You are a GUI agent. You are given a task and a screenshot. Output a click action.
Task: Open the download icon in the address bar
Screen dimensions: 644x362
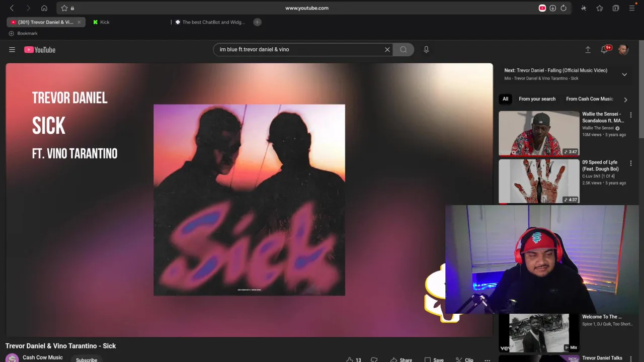click(x=552, y=8)
